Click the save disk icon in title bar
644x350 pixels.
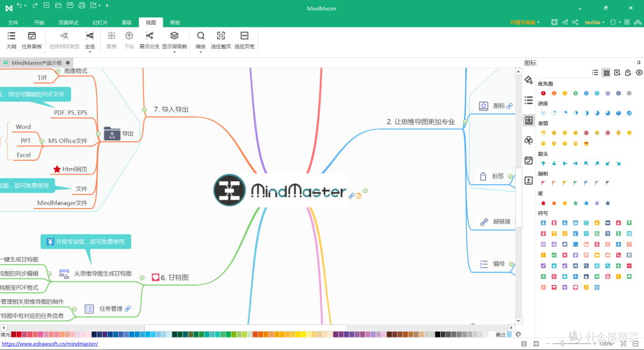click(70, 5)
